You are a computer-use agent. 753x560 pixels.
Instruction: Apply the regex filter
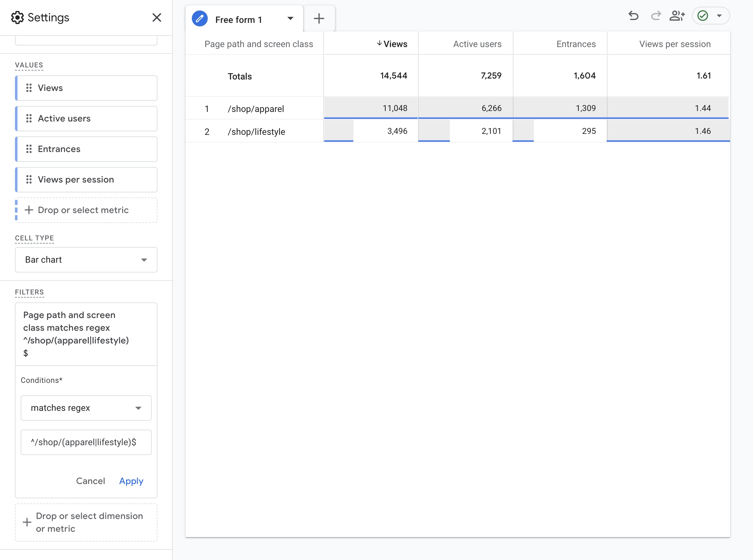[131, 481]
